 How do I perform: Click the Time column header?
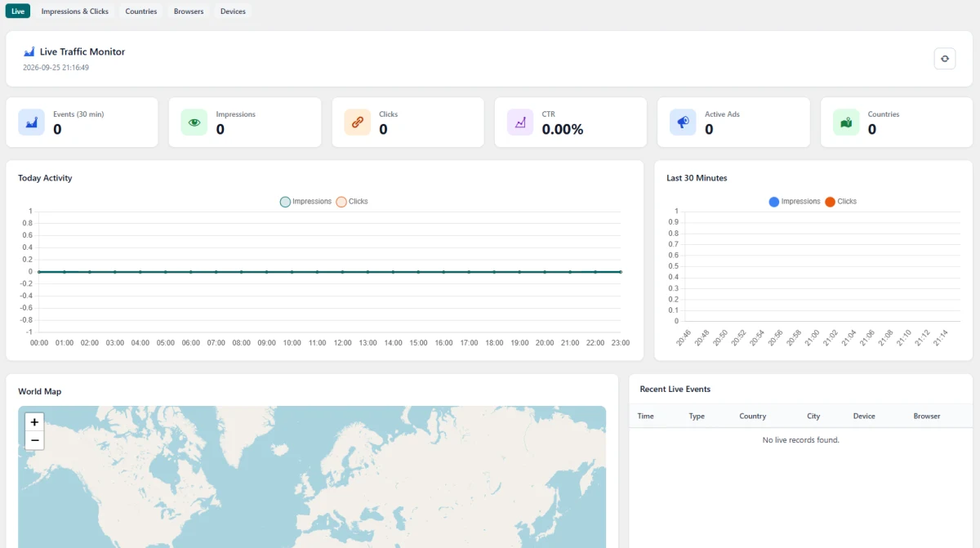[x=645, y=417]
